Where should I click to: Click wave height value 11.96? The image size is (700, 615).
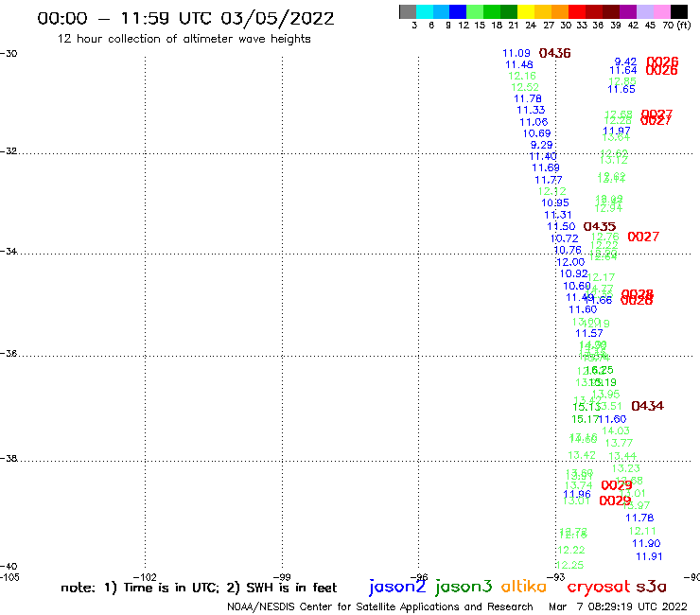(x=577, y=495)
